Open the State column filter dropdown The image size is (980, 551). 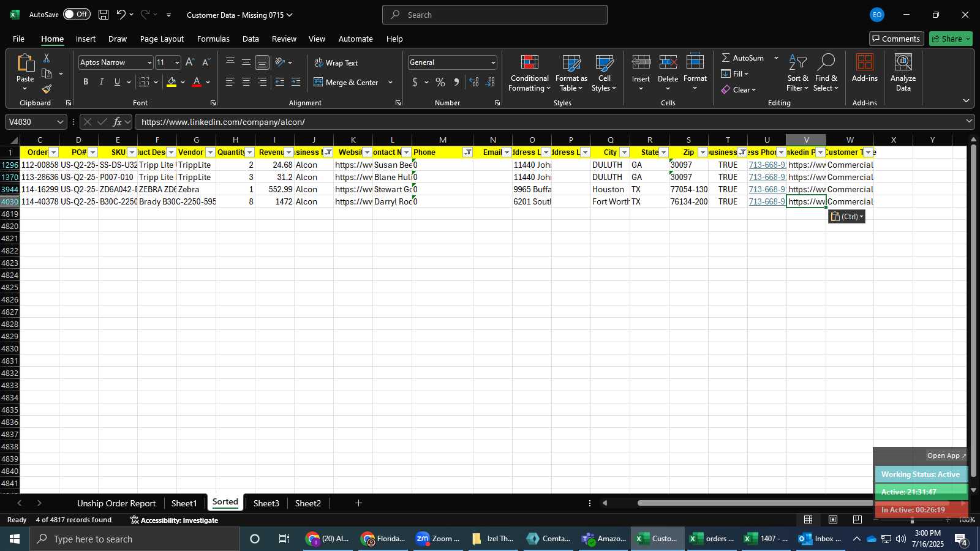tap(663, 152)
